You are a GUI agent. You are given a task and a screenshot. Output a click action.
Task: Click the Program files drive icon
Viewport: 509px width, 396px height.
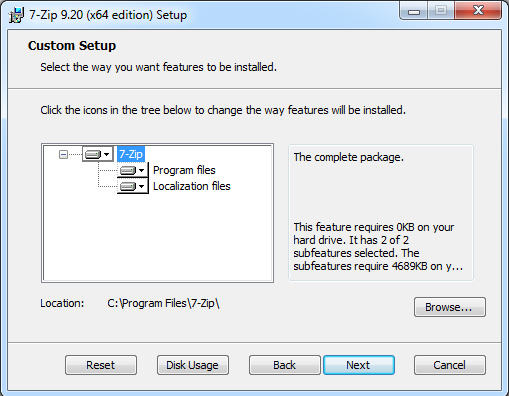[x=128, y=170]
